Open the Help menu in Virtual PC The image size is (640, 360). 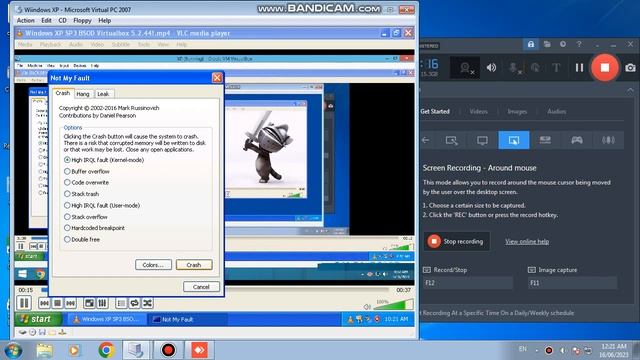[104, 20]
